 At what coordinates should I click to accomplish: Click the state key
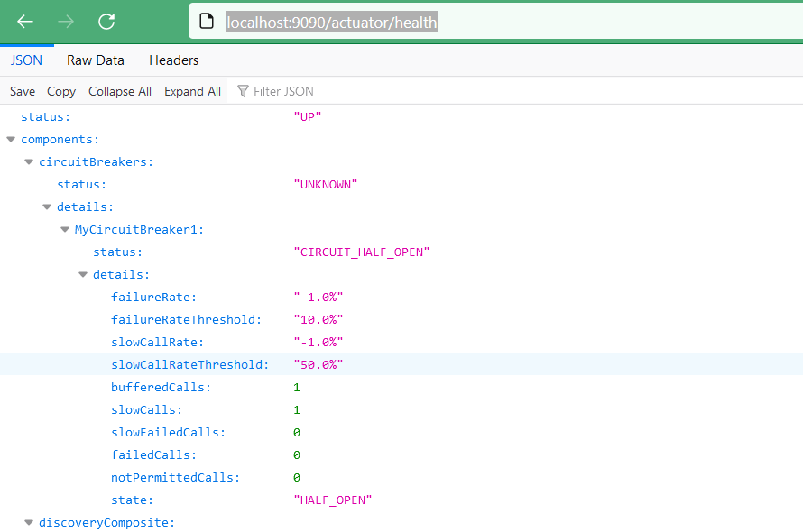(132, 500)
